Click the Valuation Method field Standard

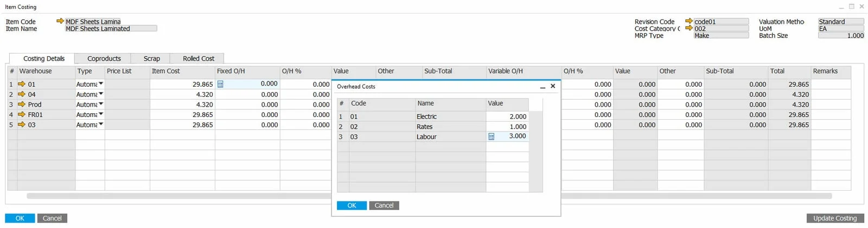point(841,22)
